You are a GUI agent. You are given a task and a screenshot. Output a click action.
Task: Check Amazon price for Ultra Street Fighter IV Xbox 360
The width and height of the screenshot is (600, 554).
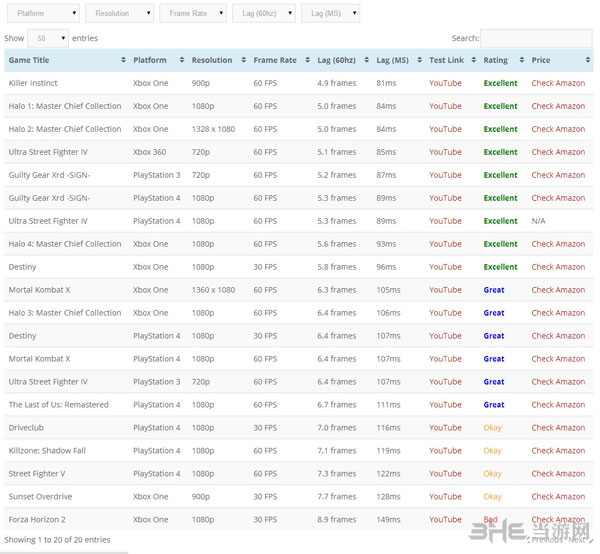pyautogui.click(x=558, y=152)
